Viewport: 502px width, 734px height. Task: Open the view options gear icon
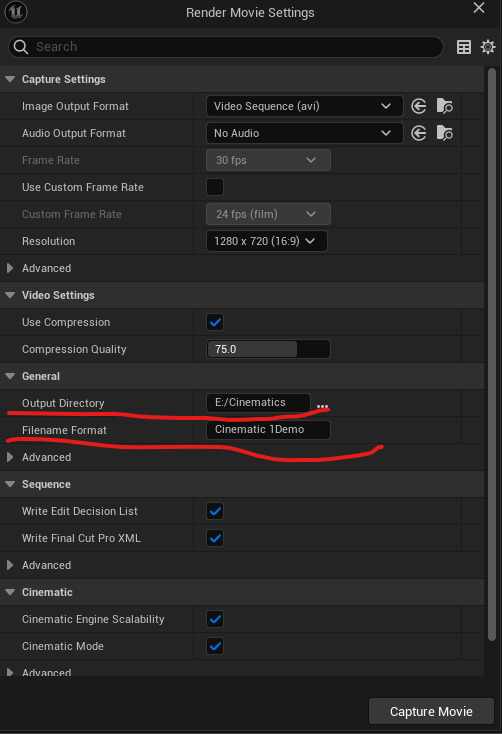[488, 47]
